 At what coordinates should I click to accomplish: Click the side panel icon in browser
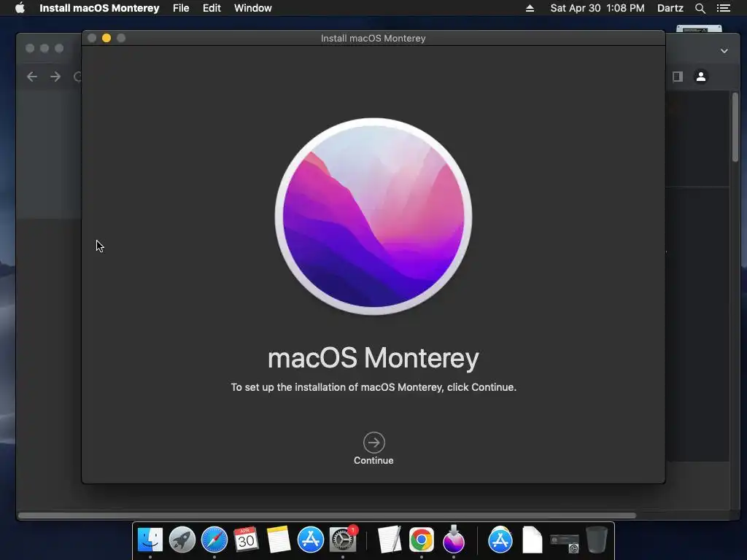pyautogui.click(x=678, y=76)
